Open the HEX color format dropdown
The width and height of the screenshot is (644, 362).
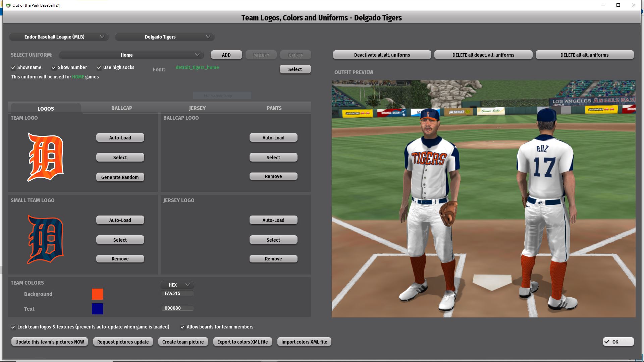coord(177,285)
